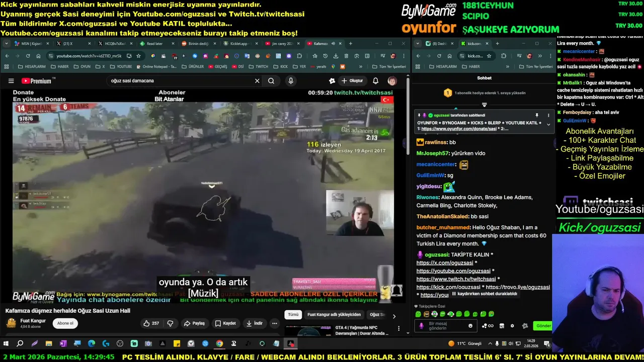Open GTA 4 Yağmurda NPC video thumbnail
The height and width of the screenshot is (362, 644).
tap(308, 330)
